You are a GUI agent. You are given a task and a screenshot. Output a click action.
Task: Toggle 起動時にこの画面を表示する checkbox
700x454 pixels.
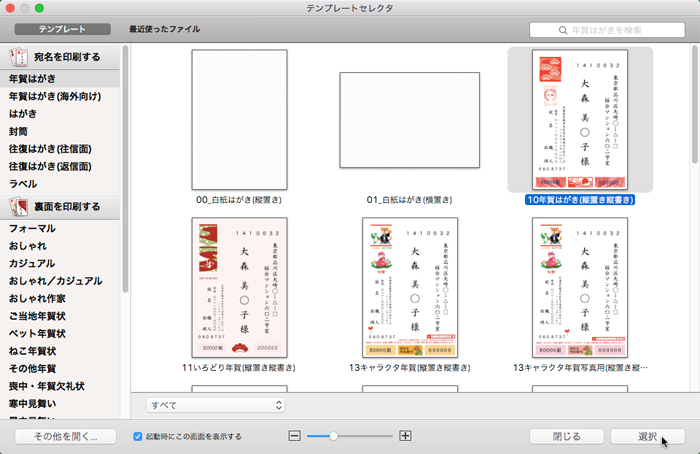pos(139,436)
